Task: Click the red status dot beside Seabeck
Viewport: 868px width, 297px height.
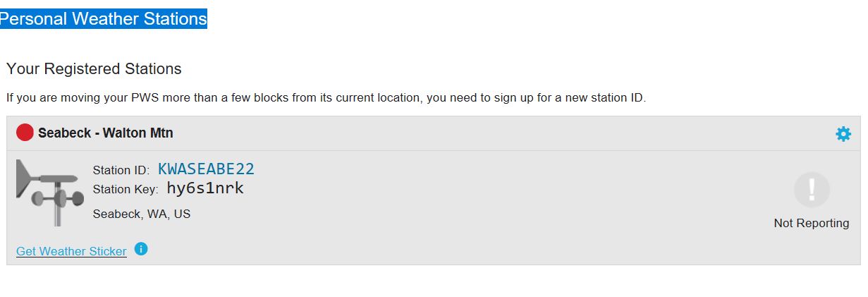Action: pos(25,133)
